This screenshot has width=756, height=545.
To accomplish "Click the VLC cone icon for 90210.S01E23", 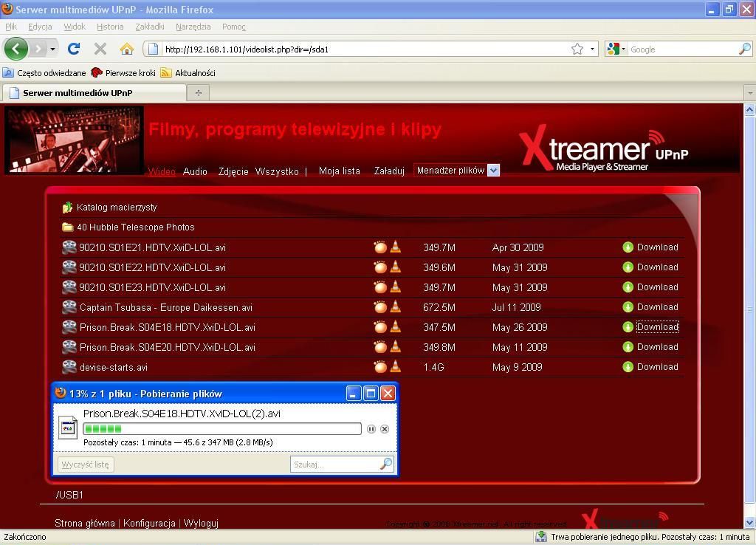I will click(x=396, y=287).
